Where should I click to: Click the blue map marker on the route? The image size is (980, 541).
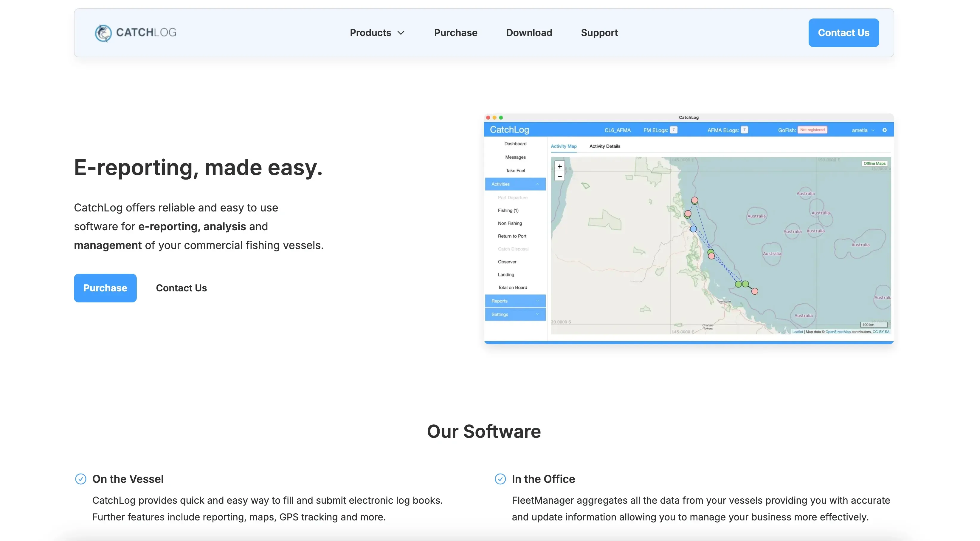(x=694, y=229)
